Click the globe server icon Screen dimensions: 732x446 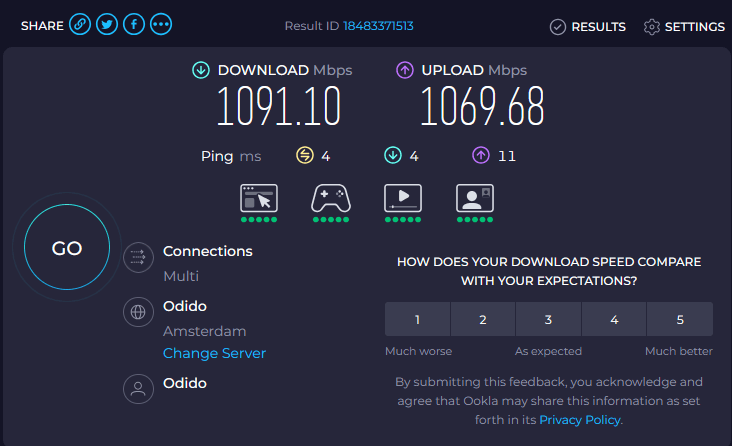[x=136, y=313]
